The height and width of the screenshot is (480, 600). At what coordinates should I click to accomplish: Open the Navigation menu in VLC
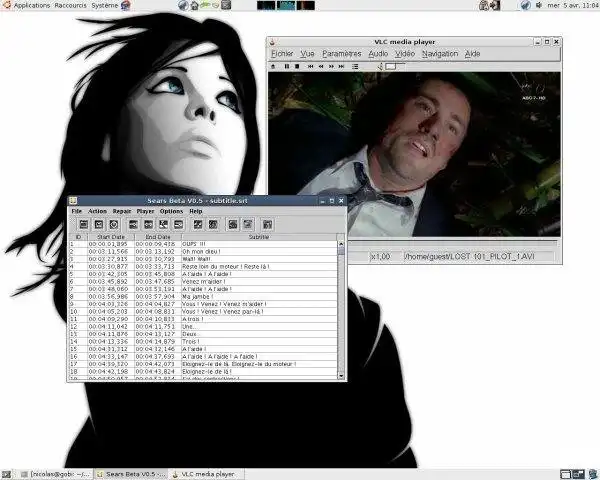click(x=440, y=54)
